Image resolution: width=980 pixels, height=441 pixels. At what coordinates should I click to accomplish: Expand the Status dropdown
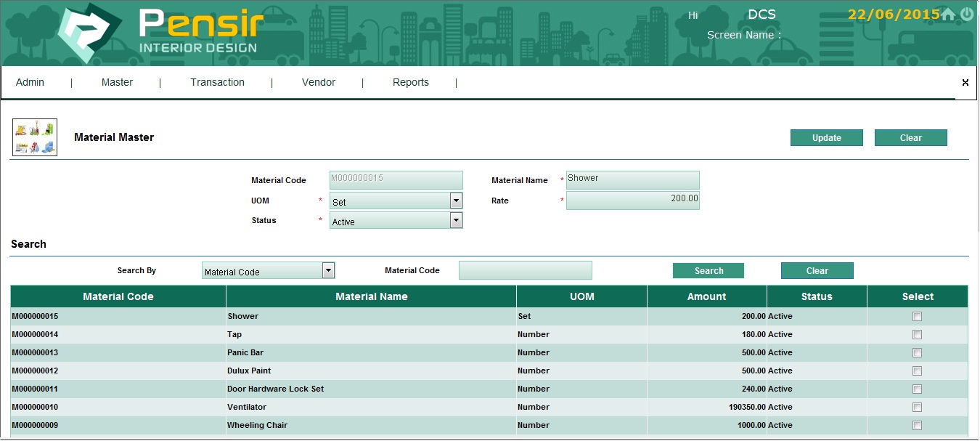(456, 221)
